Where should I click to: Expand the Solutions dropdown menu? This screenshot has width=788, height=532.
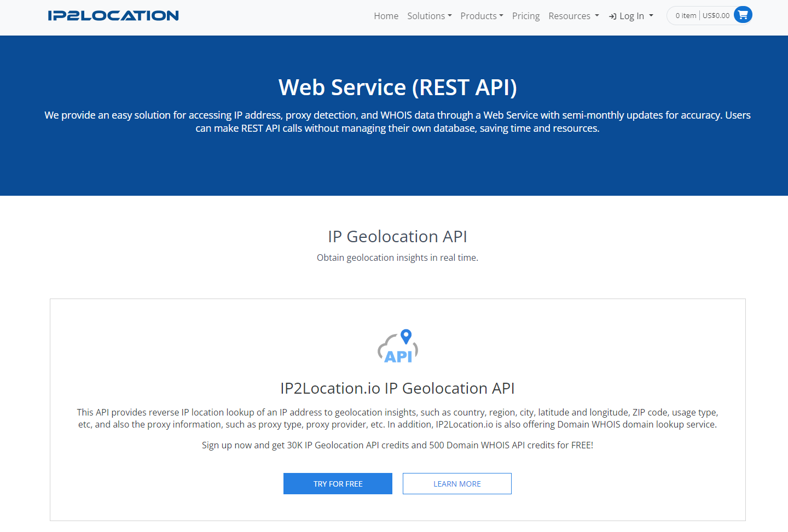(430, 16)
